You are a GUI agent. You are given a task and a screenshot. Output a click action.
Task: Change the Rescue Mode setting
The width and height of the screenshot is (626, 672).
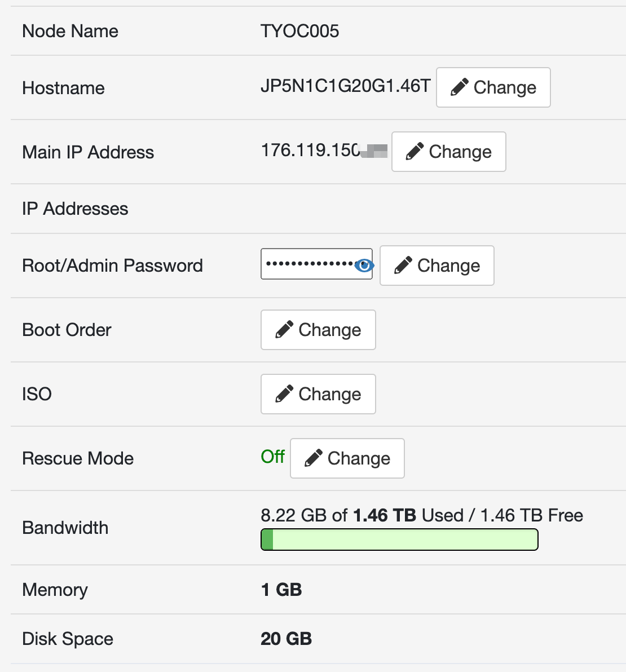(x=347, y=458)
